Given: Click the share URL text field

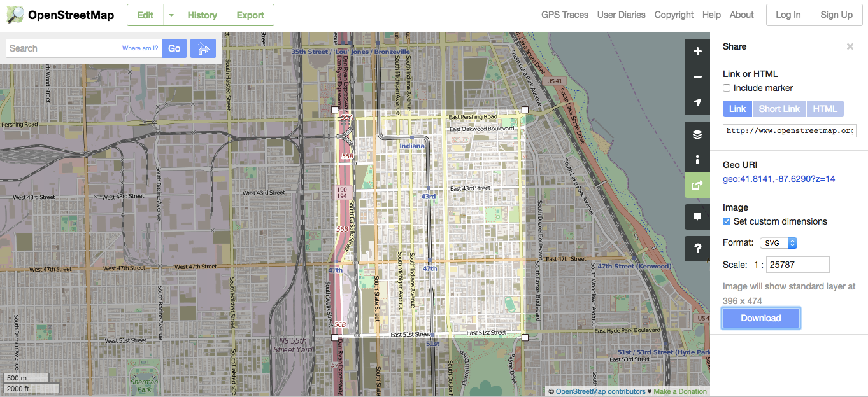Looking at the screenshot, I should point(790,130).
